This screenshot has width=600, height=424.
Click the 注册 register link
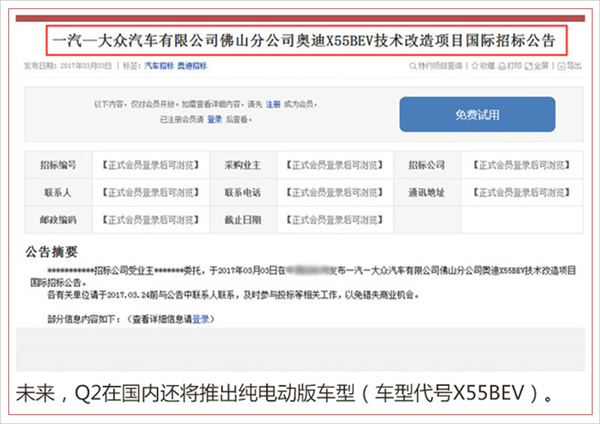[273, 104]
